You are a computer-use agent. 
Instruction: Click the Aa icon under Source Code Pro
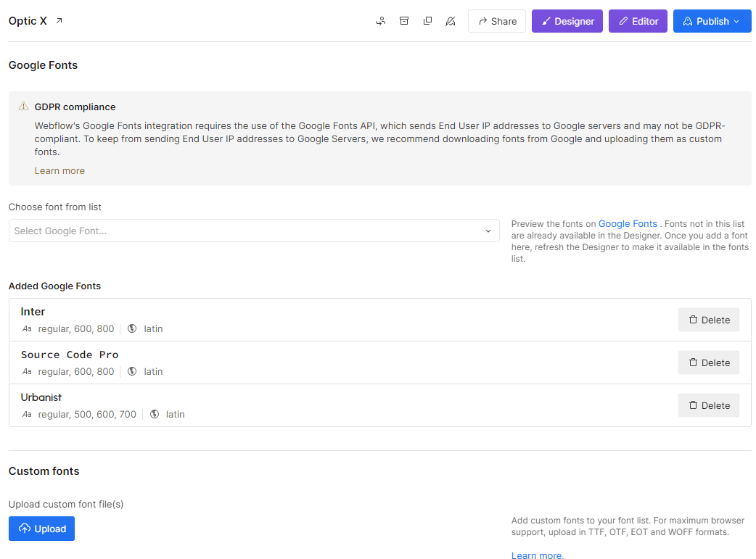point(27,371)
